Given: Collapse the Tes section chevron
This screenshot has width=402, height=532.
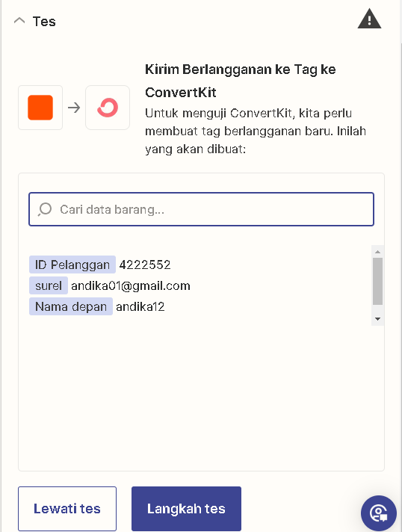Looking at the screenshot, I should click(x=19, y=21).
